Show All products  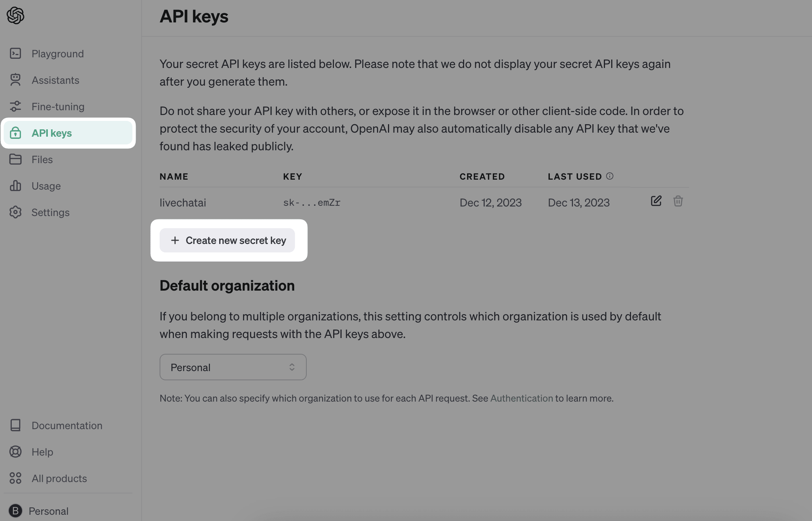coord(68,478)
